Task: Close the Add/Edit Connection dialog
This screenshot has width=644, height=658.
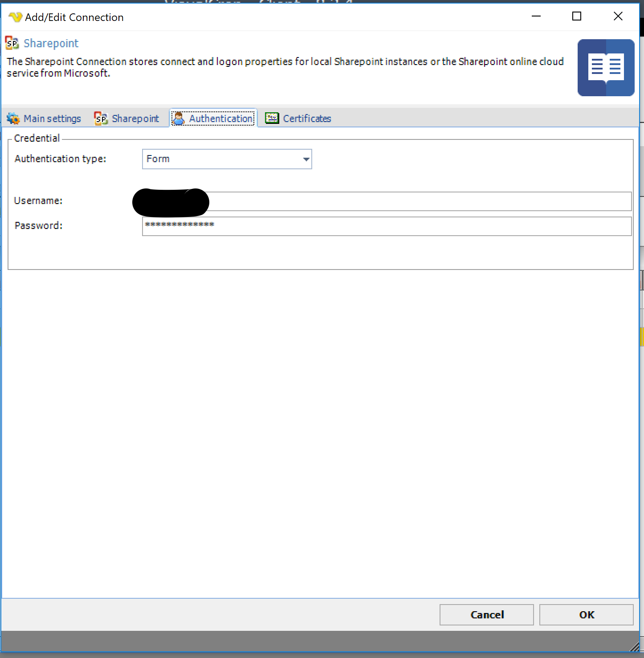Action: [x=618, y=16]
